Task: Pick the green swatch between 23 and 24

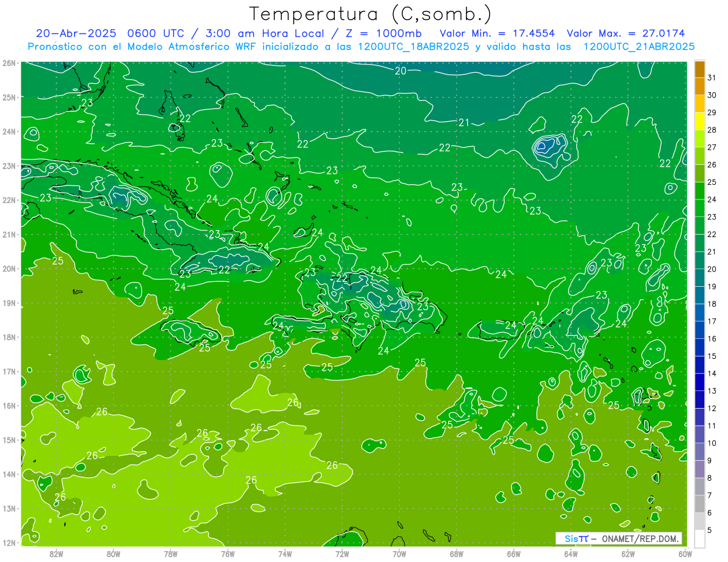Action: (x=699, y=208)
